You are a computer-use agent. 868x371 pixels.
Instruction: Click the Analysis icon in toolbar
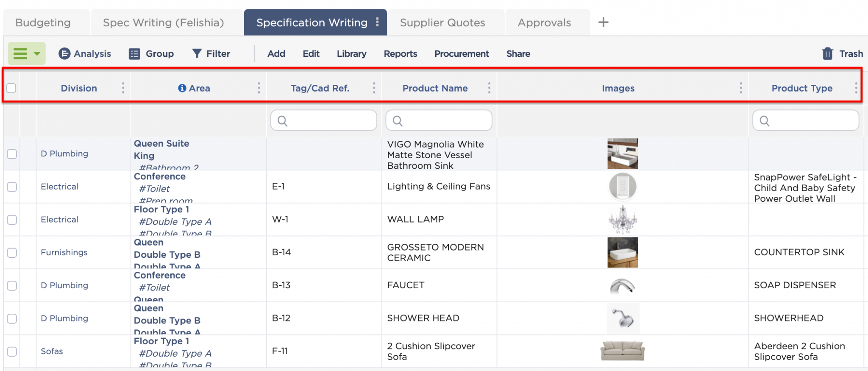point(64,54)
